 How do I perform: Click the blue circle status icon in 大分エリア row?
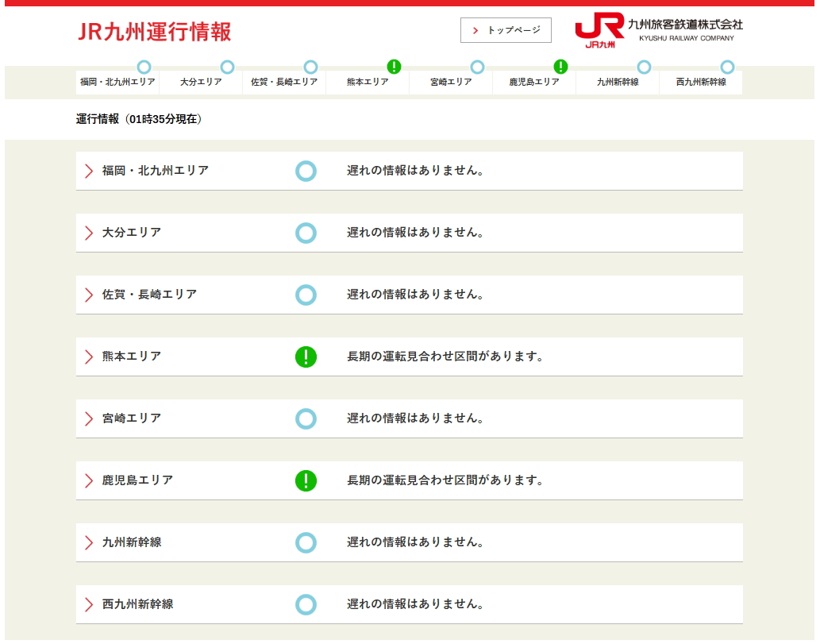306,233
